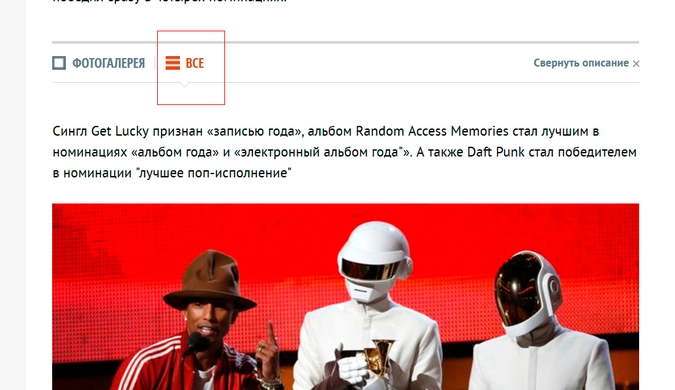Click the × icon next to Свернуть описание
This screenshot has height=390, width=675.
coord(636,64)
